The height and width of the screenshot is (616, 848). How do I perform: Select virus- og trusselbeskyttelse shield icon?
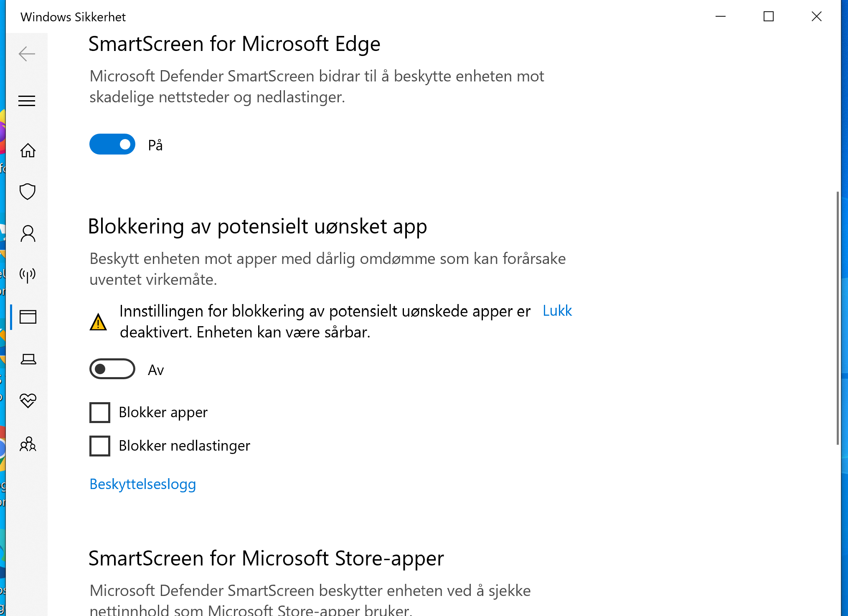27,191
